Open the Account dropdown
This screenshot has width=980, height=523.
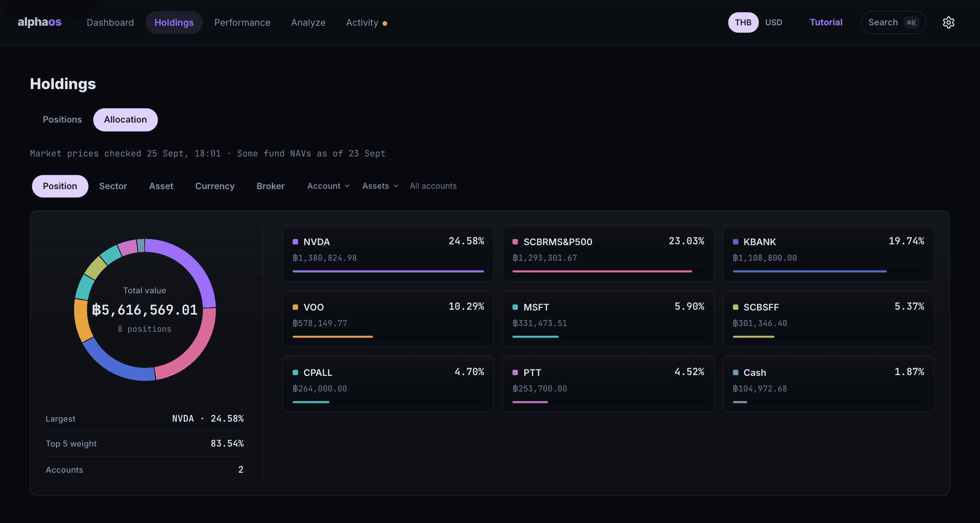pyautogui.click(x=328, y=186)
